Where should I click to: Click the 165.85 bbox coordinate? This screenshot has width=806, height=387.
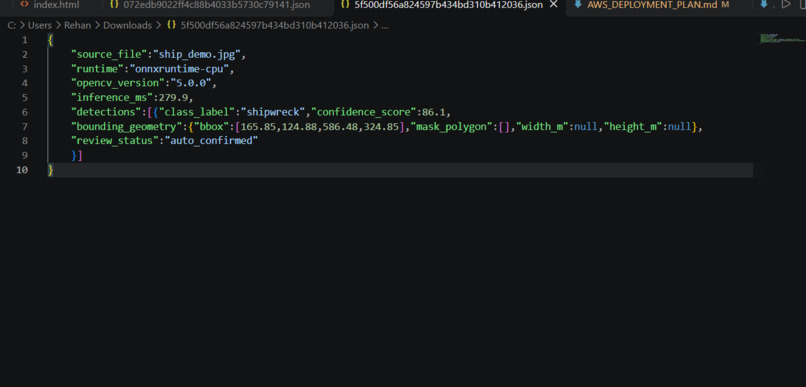[258, 126]
